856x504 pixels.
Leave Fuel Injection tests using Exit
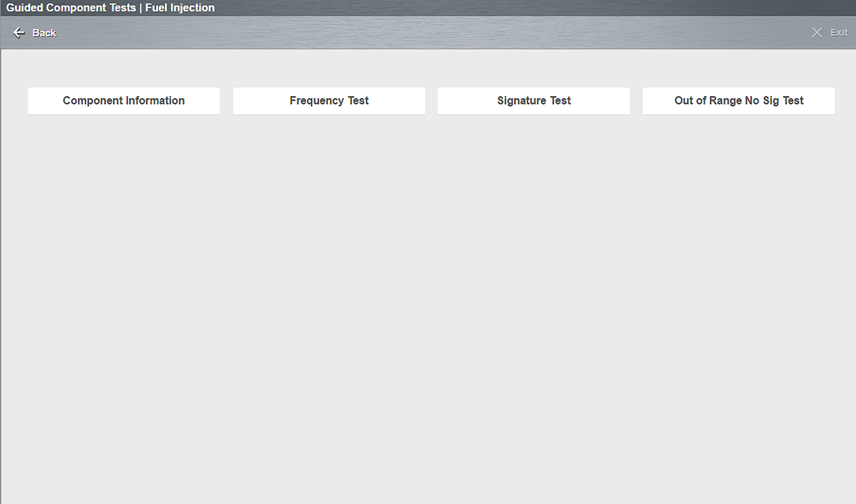pos(839,33)
